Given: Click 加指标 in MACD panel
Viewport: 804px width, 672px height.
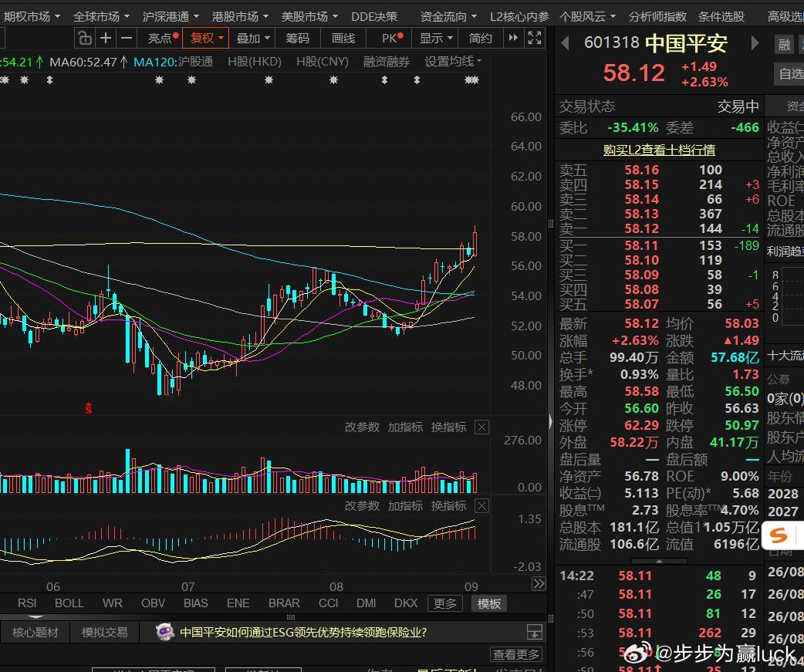Looking at the screenshot, I should click(405, 506).
